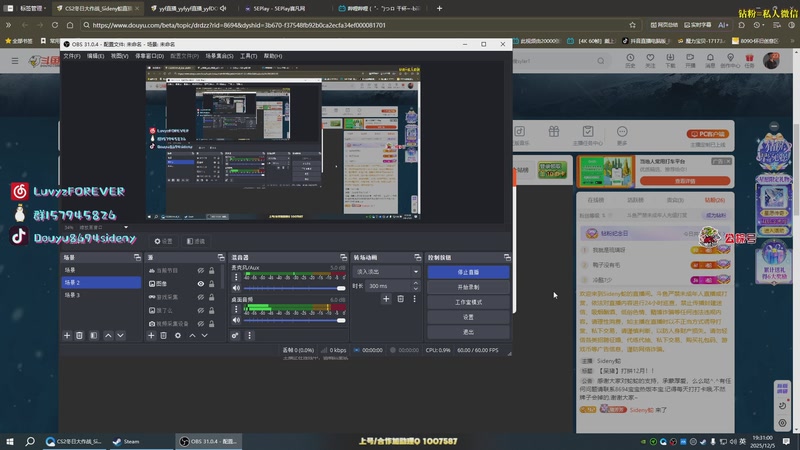Move source up arrow in Sources panel
Image resolution: width=800 pixels, height=450 pixels.
point(192,336)
